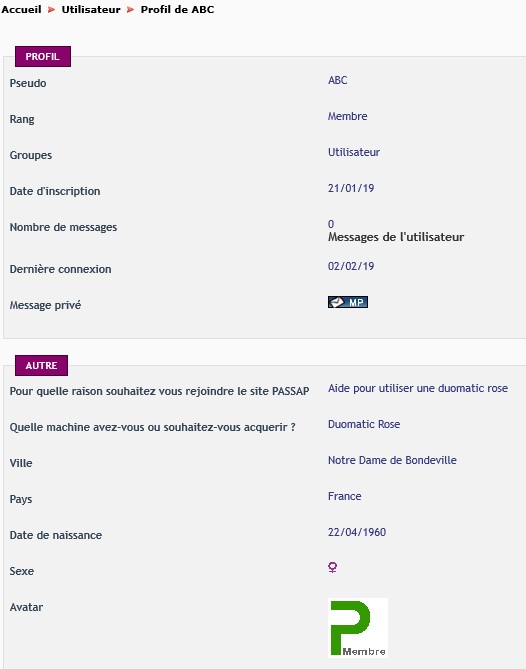This screenshot has height=669, width=526.
Task: Click the AUTRE section header tab
Action: (x=41, y=365)
